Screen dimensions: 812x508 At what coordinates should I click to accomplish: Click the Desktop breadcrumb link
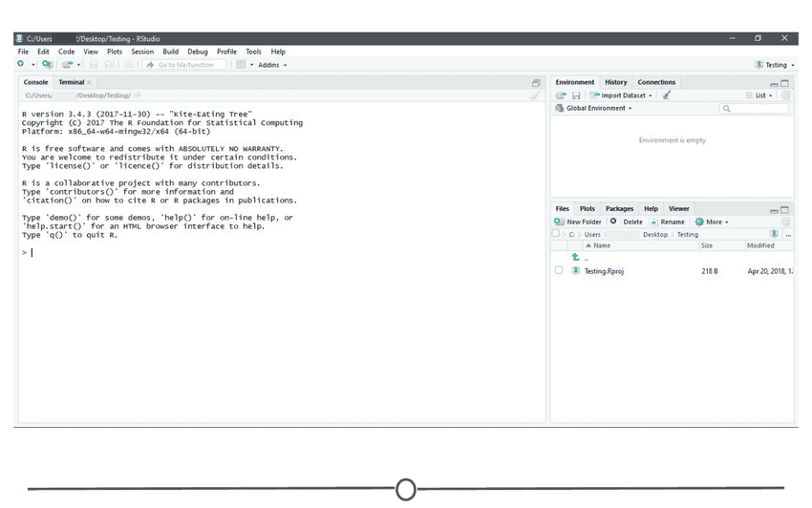coord(655,234)
